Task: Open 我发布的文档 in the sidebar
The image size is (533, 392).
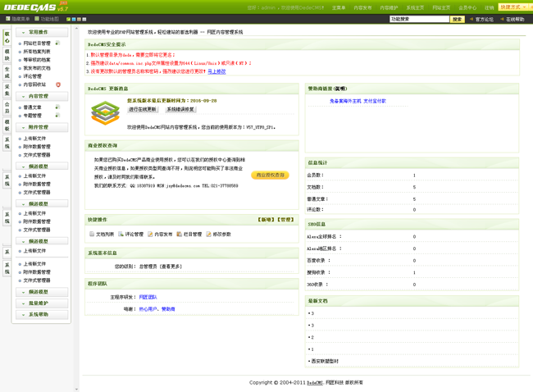Action: (37, 68)
